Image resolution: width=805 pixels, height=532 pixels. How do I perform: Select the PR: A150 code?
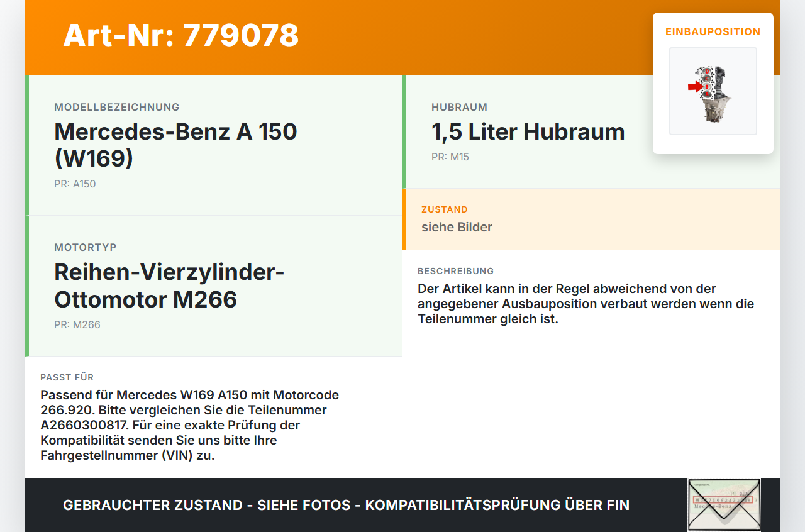click(75, 184)
